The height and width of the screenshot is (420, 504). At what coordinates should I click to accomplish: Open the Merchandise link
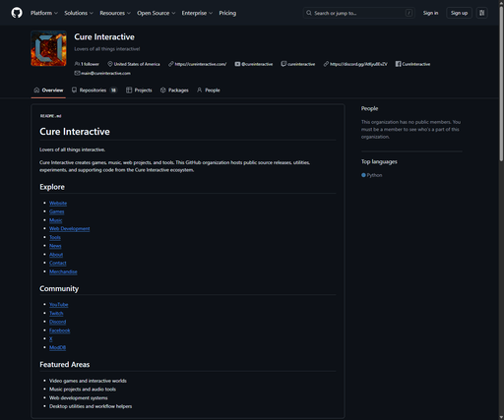pyautogui.click(x=63, y=271)
